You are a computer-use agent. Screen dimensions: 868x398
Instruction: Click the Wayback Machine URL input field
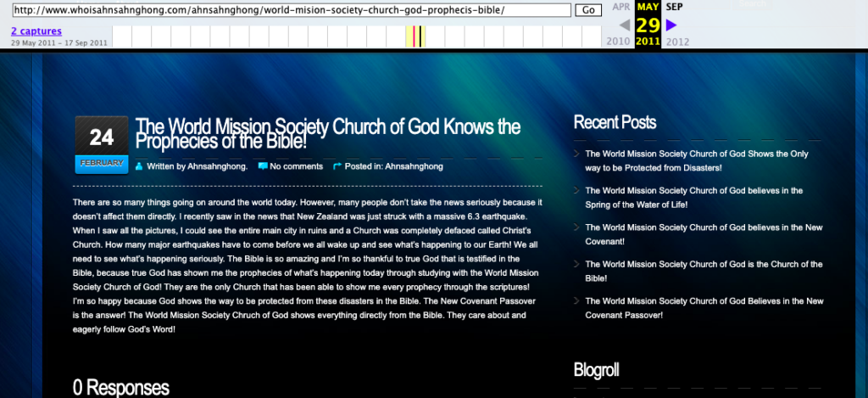pos(292,10)
